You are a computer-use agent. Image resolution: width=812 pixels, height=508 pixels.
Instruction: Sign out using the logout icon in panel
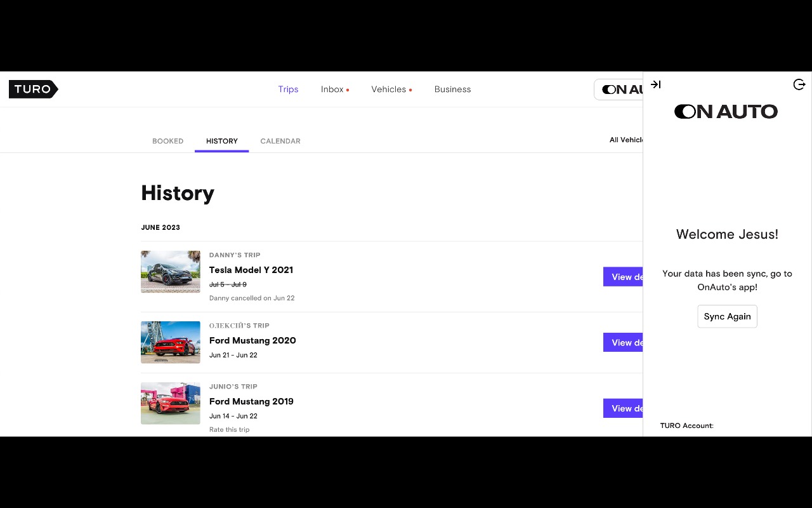point(799,84)
